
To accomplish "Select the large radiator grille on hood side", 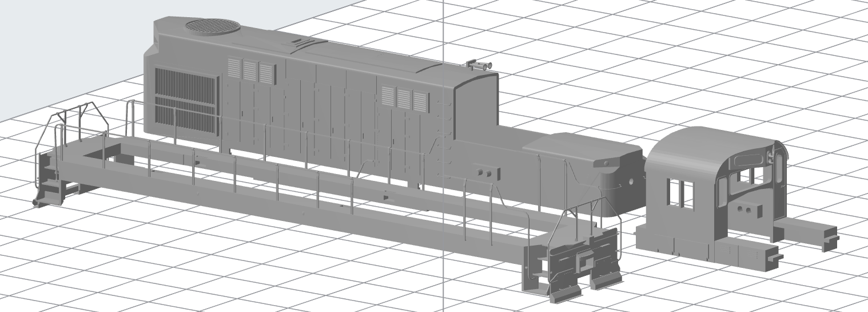I will coord(186,102).
